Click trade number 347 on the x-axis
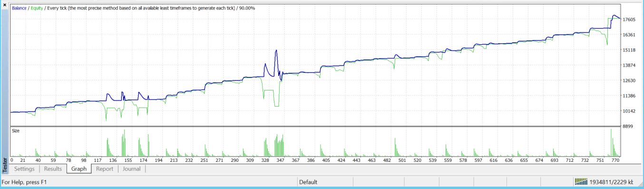Viewport: 644px width, 189px height. tap(280, 160)
